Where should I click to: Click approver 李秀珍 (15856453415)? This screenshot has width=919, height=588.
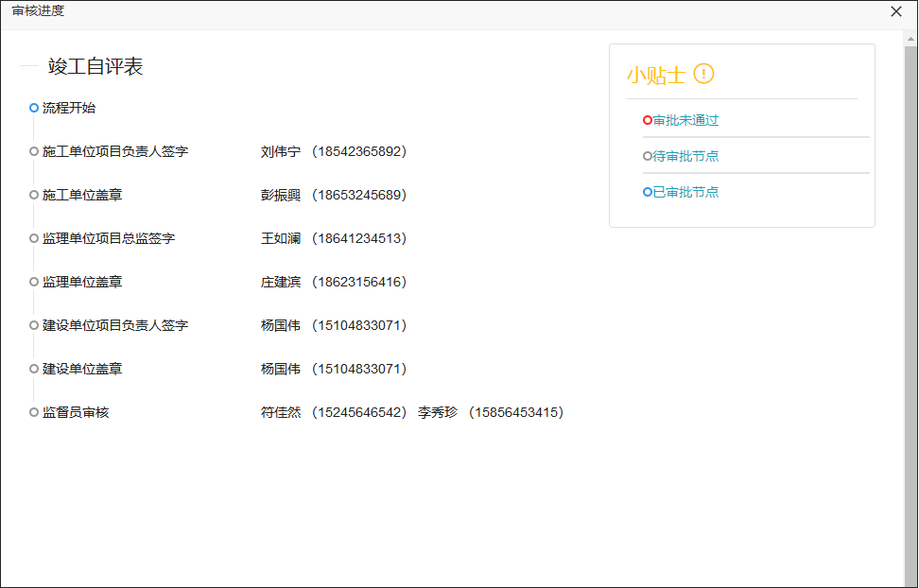point(491,412)
